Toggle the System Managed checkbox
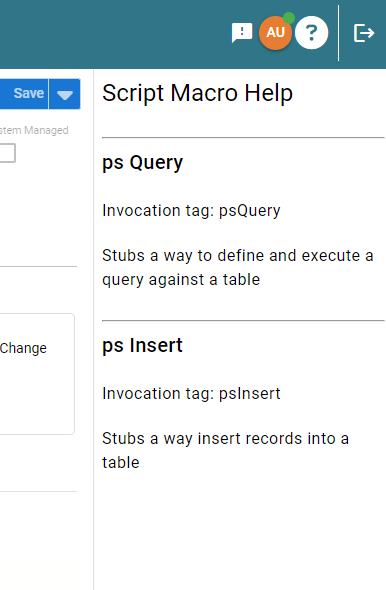386x590 pixels. pyautogui.click(x=8, y=153)
